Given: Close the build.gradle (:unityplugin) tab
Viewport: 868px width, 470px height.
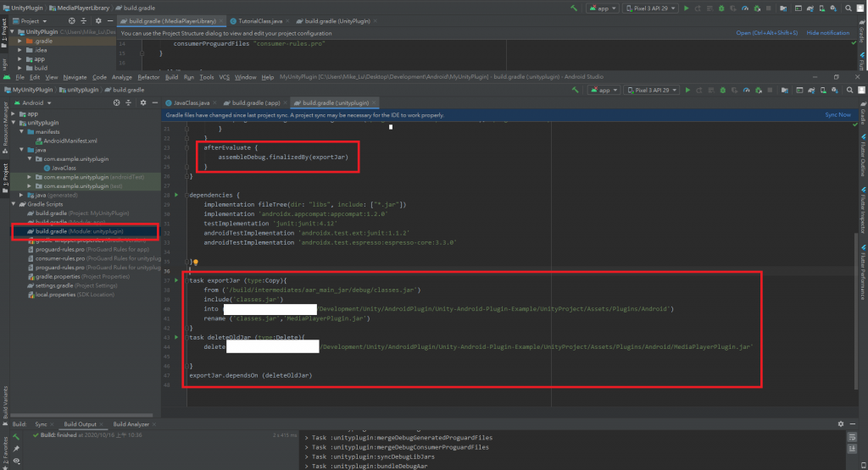Looking at the screenshot, I should tap(374, 102).
